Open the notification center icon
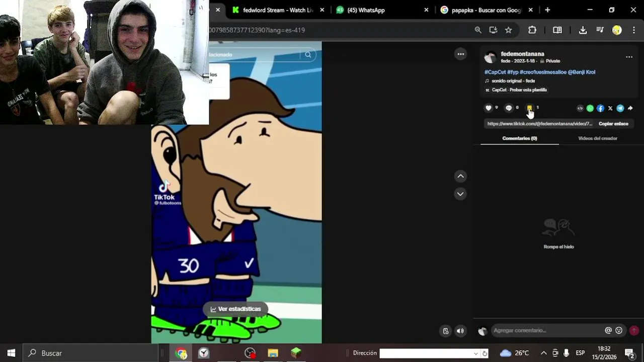 click(x=629, y=353)
